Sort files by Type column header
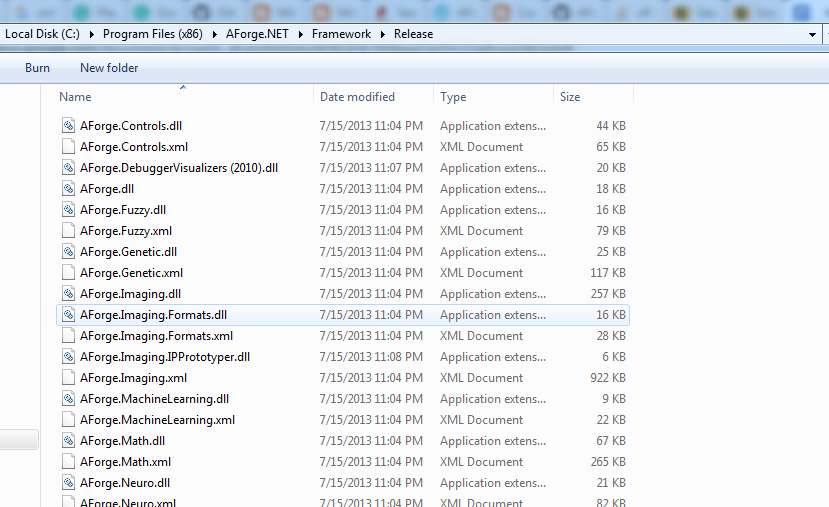 (493, 96)
